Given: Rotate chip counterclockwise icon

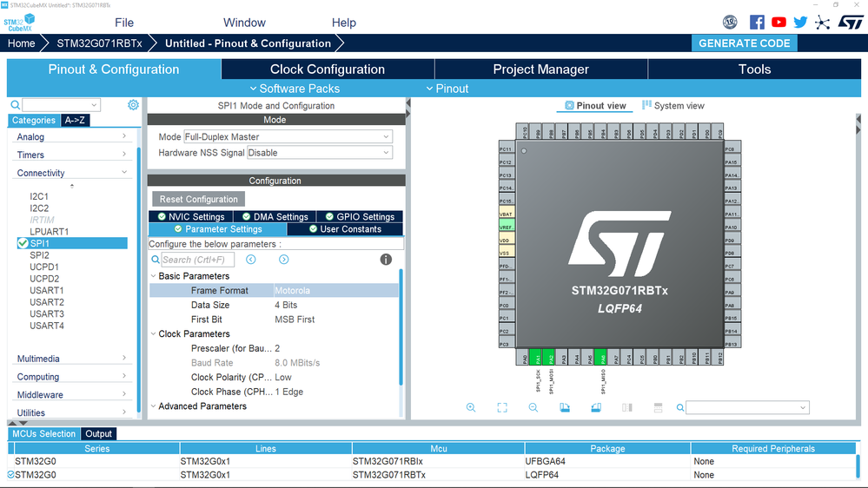Looking at the screenshot, I should [596, 408].
